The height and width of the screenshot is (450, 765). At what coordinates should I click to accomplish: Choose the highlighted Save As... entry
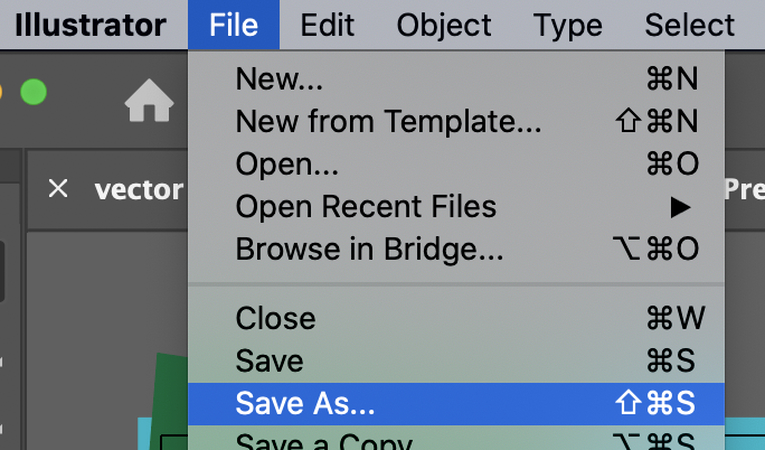click(x=305, y=403)
